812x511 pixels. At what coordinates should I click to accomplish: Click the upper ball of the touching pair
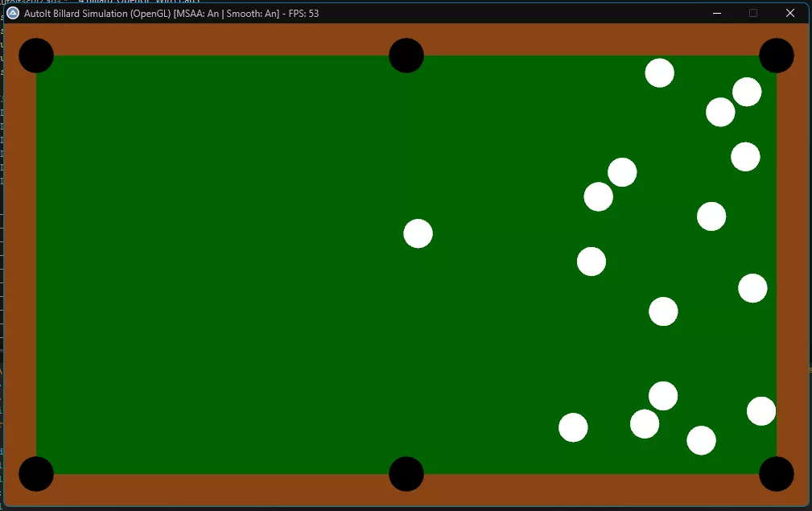click(x=622, y=172)
